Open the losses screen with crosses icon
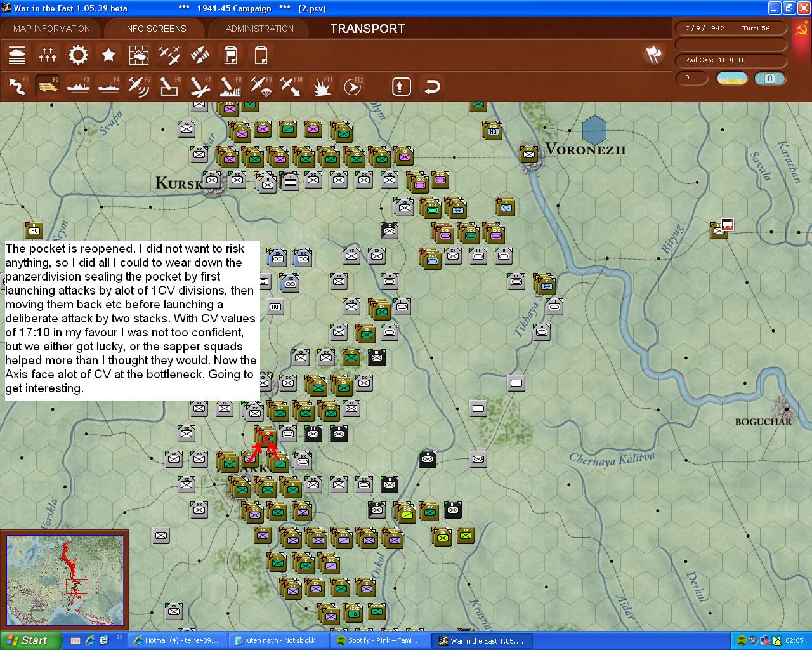 click(48, 55)
